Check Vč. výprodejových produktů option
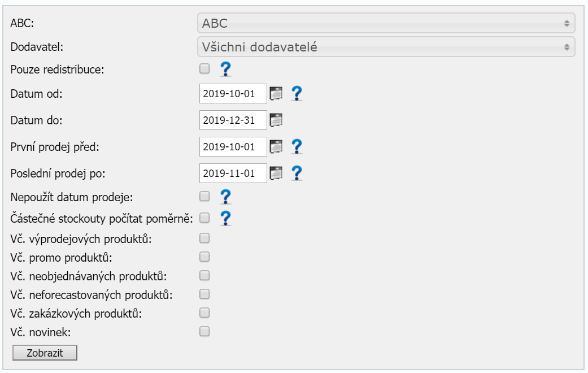 (x=204, y=238)
